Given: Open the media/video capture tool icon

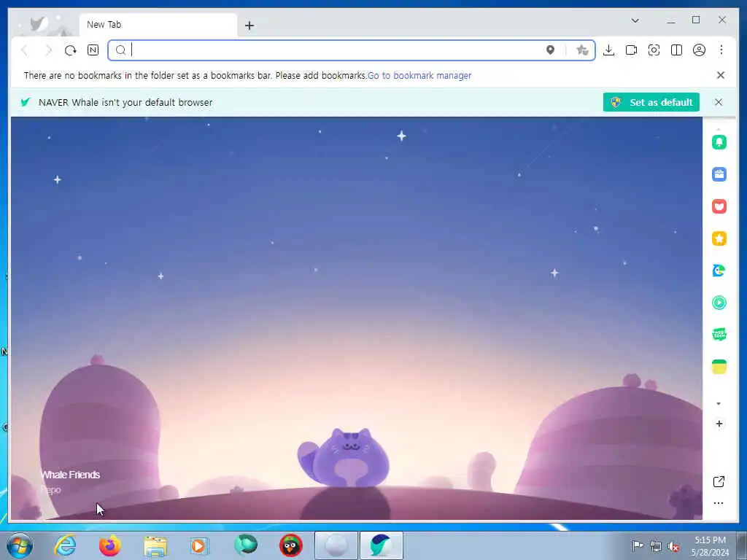Looking at the screenshot, I should pyautogui.click(x=631, y=50).
